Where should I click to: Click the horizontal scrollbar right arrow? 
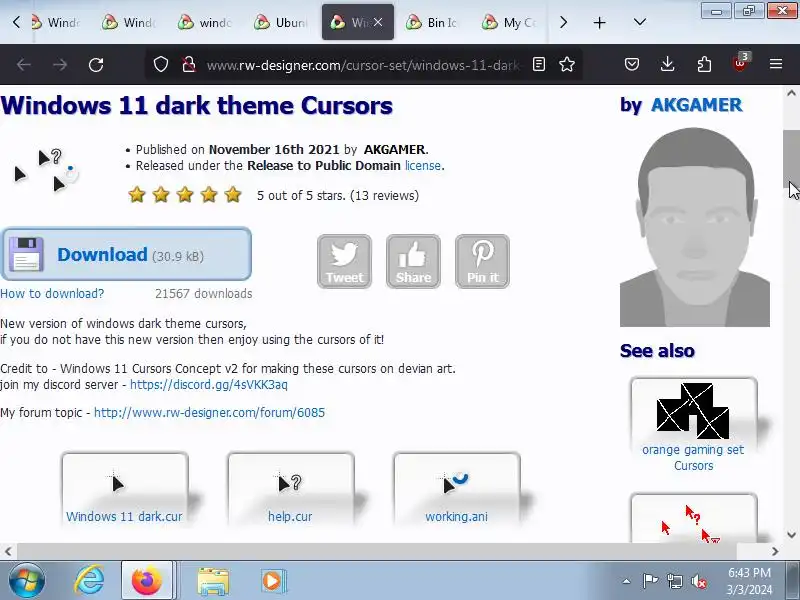pos(775,552)
